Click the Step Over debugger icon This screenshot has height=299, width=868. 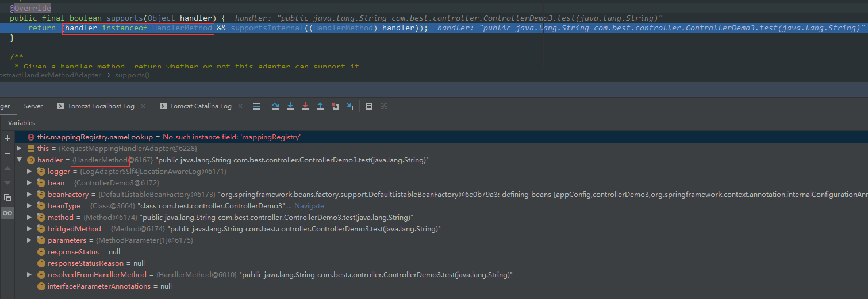[x=275, y=106]
